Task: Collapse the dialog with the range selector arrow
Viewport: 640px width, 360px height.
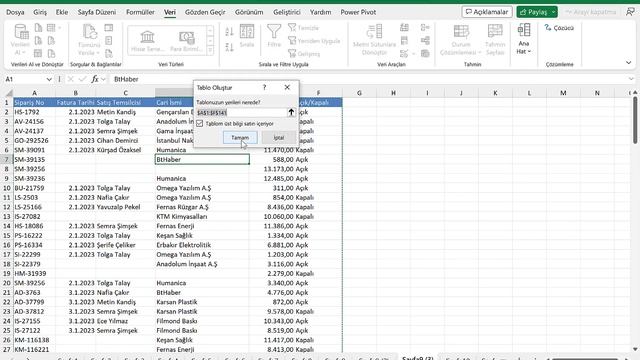Action: click(x=291, y=112)
